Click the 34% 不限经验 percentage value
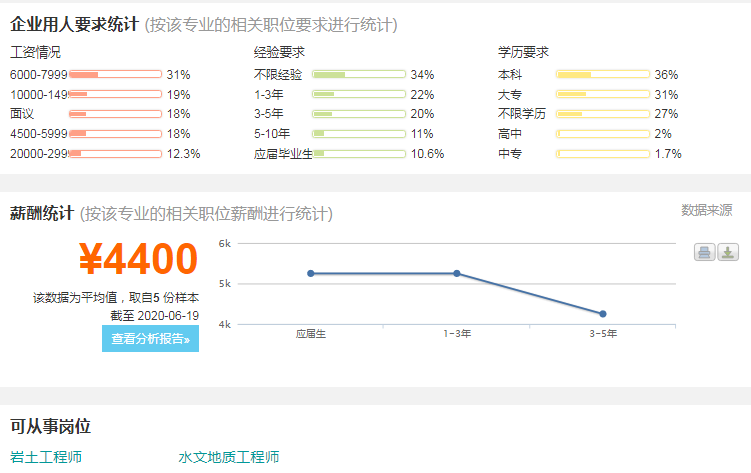 coord(422,75)
